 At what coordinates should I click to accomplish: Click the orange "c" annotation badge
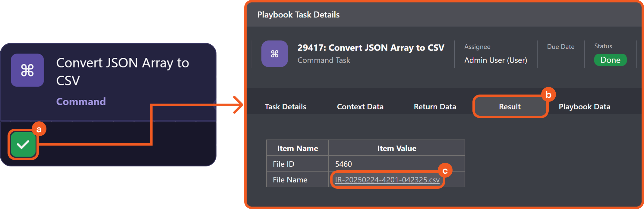coord(445,171)
